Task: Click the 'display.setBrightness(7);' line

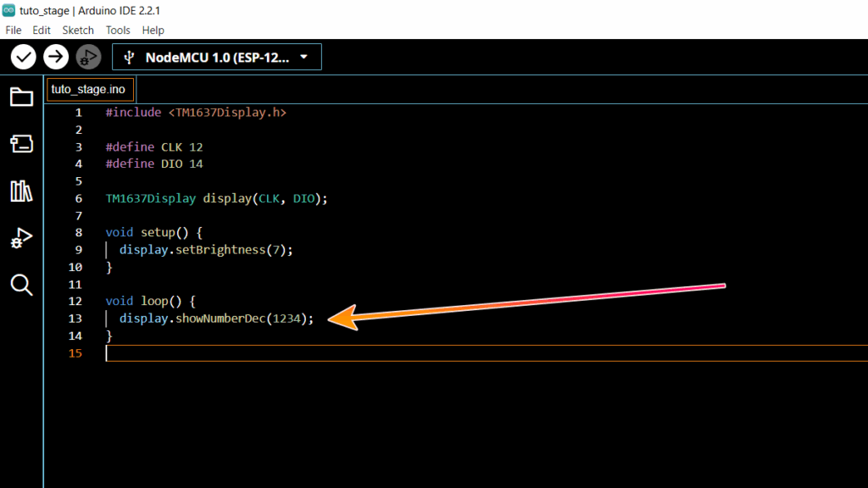Action: (x=206, y=250)
